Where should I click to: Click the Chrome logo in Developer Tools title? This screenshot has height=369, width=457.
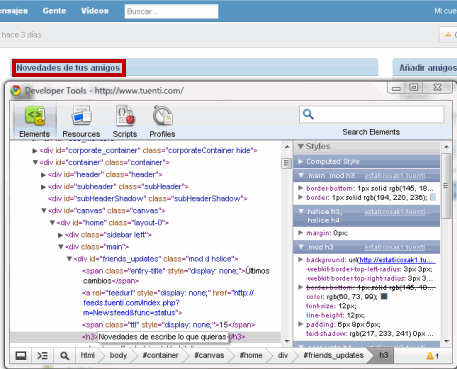click(x=15, y=91)
